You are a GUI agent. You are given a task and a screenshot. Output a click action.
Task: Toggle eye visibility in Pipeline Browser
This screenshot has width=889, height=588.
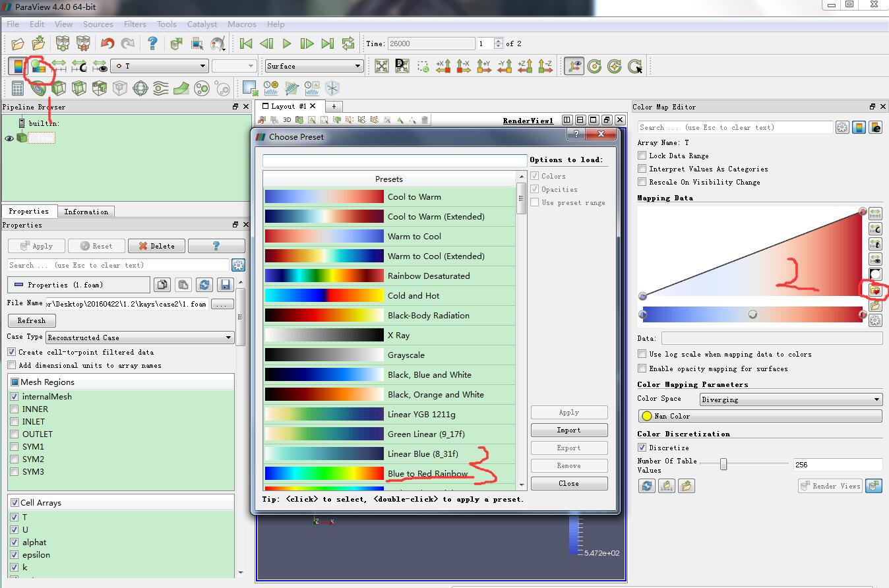tap(9, 138)
